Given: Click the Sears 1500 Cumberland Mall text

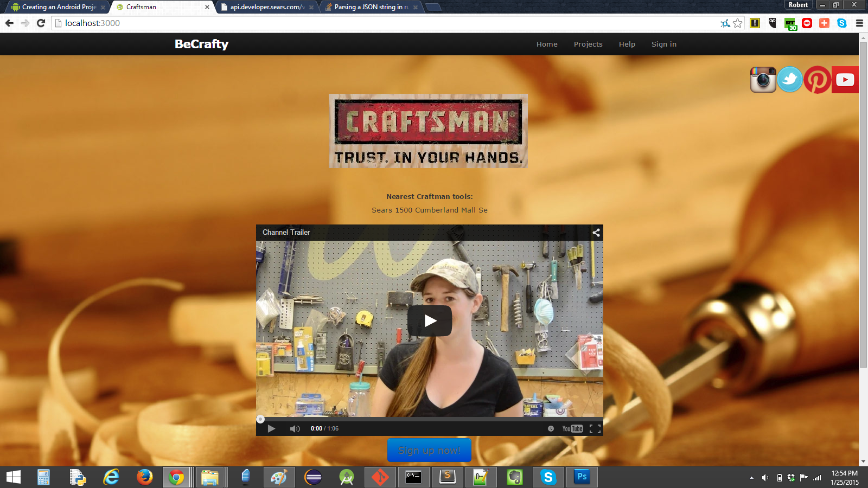Looking at the screenshot, I should [430, 210].
